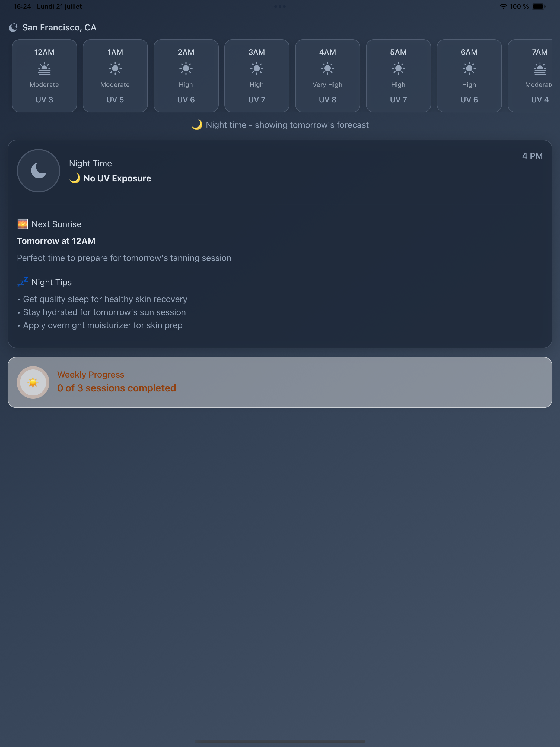The width and height of the screenshot is (560, 747).
Task: Click the 'UV 4' value in 7AM card
Action: coord(540,100)
